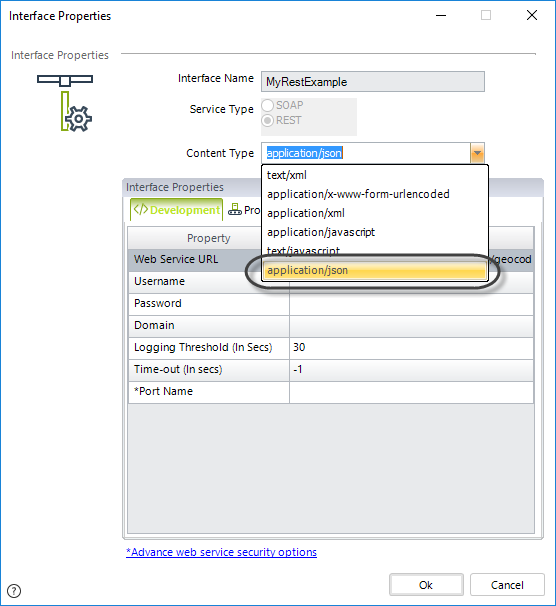Click the help question mark icon

click(x=14, y=591)
